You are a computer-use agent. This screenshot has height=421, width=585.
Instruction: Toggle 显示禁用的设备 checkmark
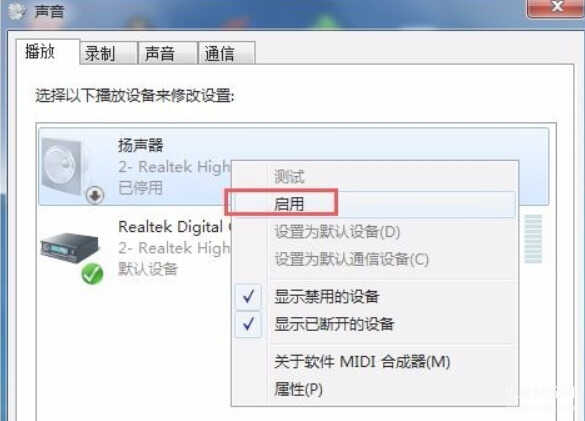click(248, 297)
